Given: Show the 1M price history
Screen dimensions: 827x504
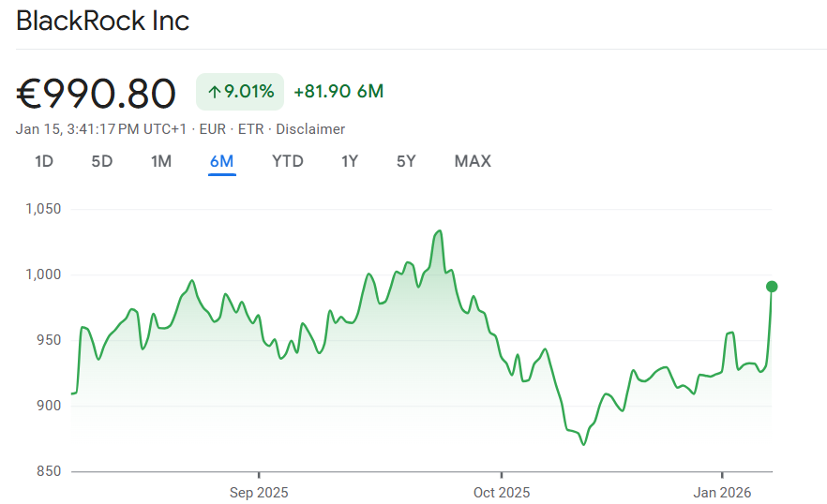Looking at the screenshot, I should point(161,161).
